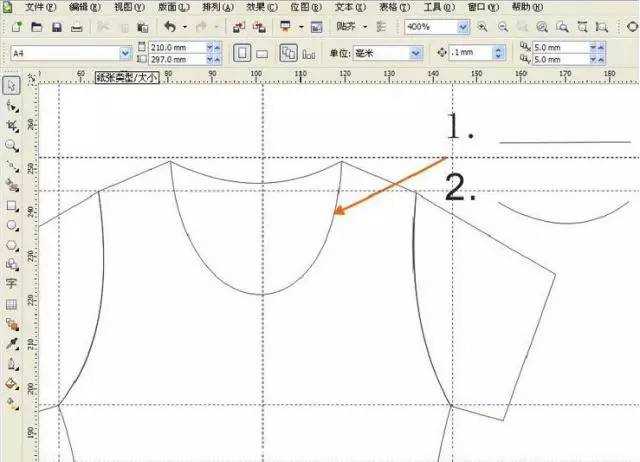Image resolution: width=640 pixels, height=462 pixels.
Task: Click the Save icon in toolbar
Action: pos(56,27)
